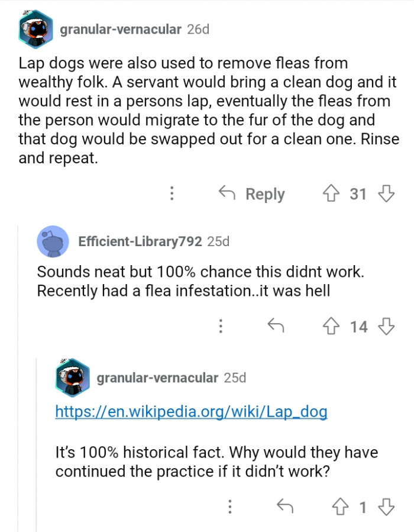The image size is (414, 532).
Task: Downvote the comment with 14 points
Action: (x=386, y=326)
